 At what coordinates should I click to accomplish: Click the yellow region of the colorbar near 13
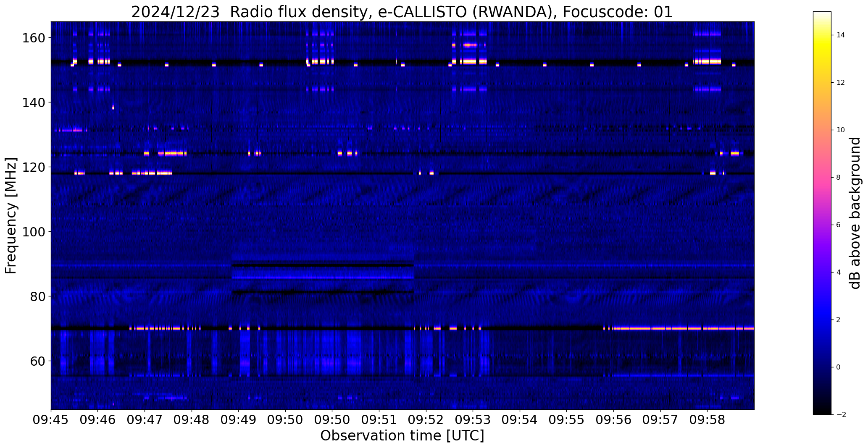(x=822, y=59)
